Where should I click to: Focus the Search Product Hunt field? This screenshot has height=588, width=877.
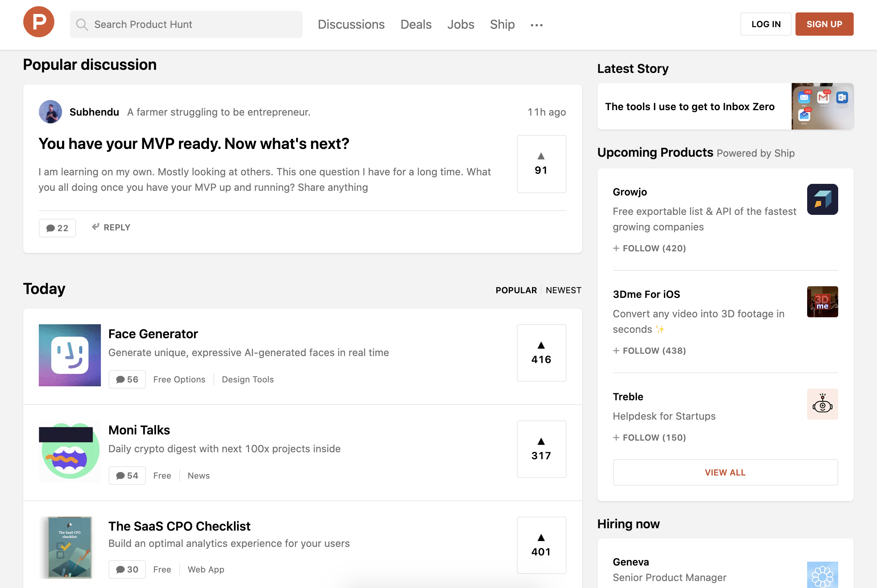186,24
